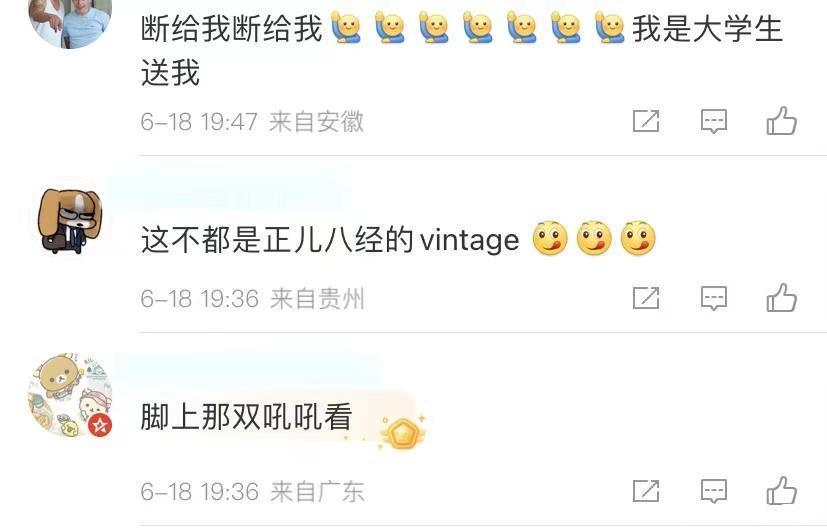The height and width of the screenshot is (531, 827).
Task: Repost the vintage comment from 贵州
Action: point(646,298)
